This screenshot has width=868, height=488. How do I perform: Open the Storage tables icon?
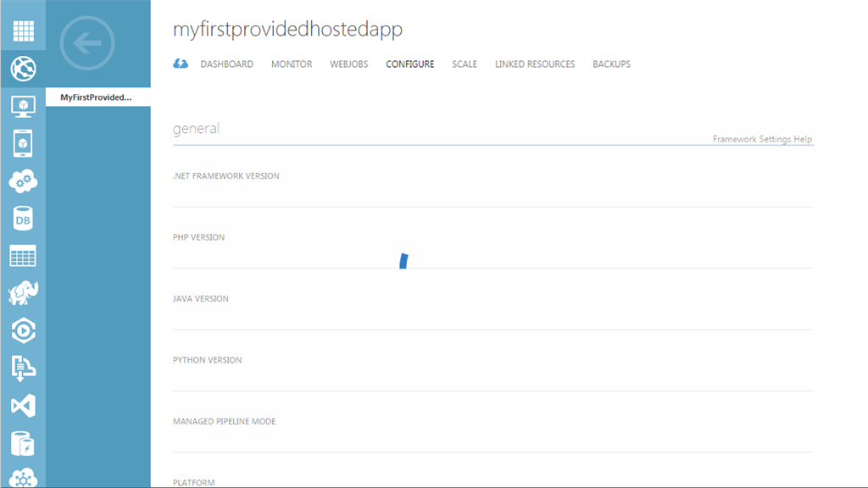[23, 255]
